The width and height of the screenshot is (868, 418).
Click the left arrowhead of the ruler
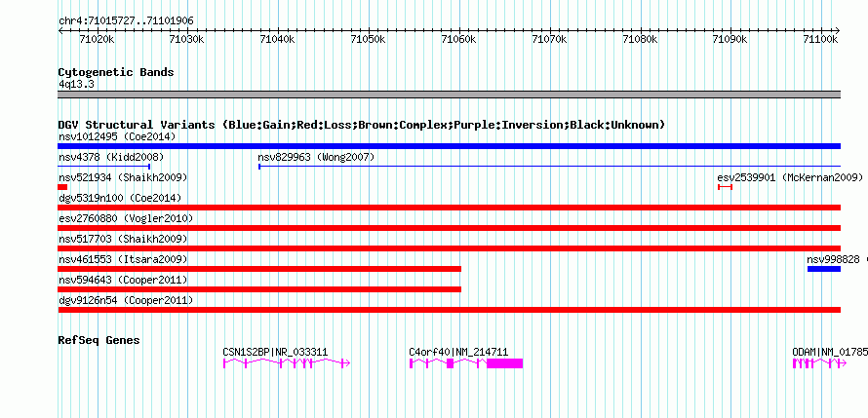[x=60, y=31]
